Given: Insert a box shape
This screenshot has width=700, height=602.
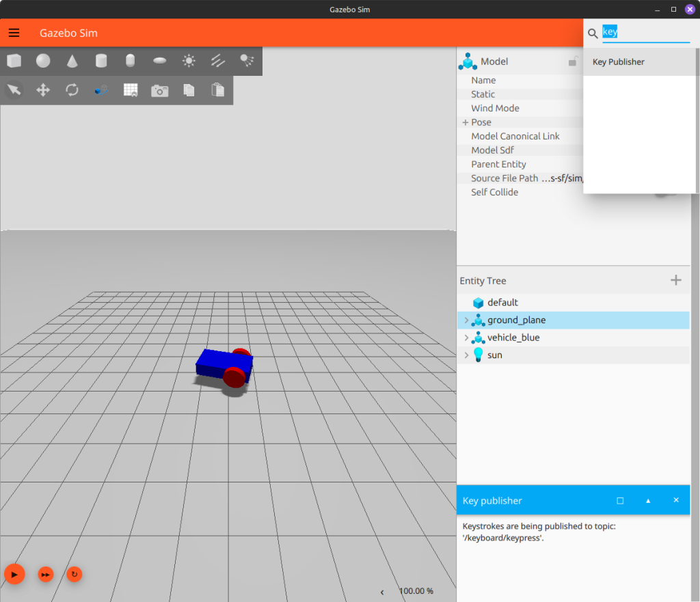Looking at the screenshot, I should click(14, 61).
